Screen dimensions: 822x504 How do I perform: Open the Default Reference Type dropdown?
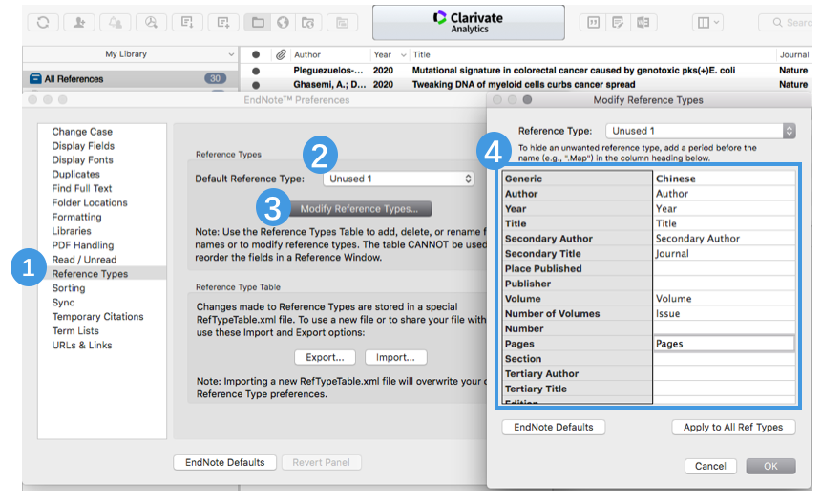coord(398,178)
